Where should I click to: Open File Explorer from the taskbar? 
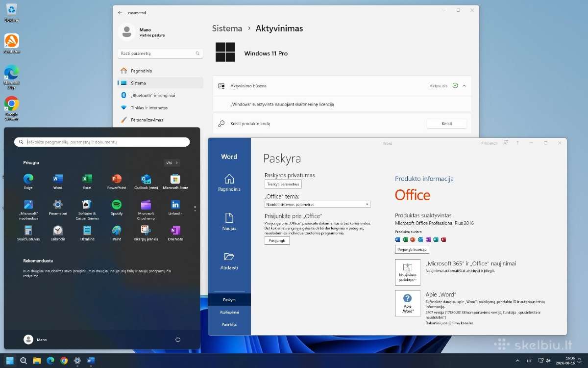[x=37, y=361]
